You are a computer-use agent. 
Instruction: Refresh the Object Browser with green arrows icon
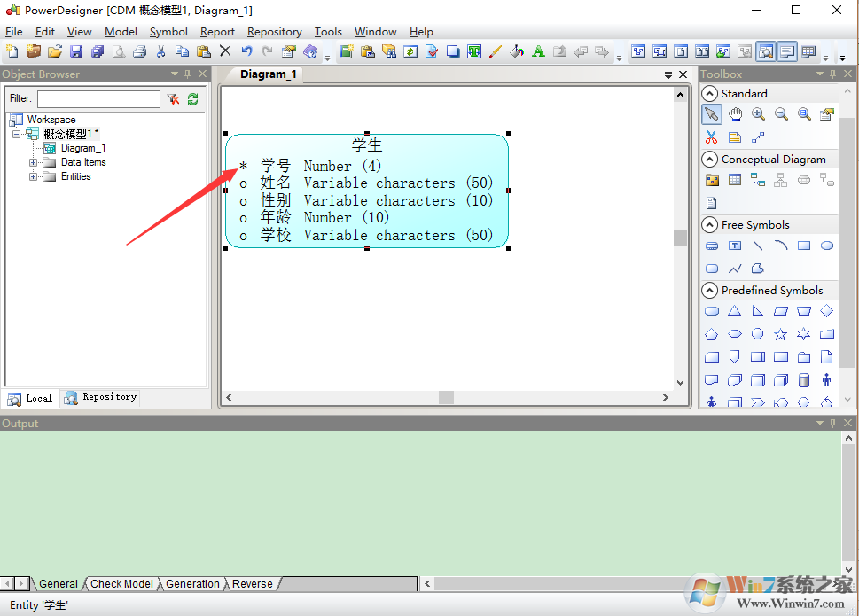point(192,99)
